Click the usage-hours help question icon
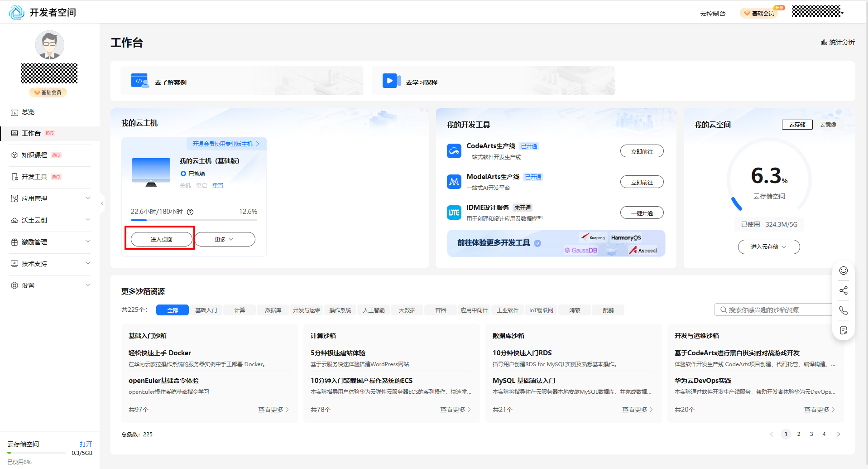This screenshot has height=469, width=868. 190,212
